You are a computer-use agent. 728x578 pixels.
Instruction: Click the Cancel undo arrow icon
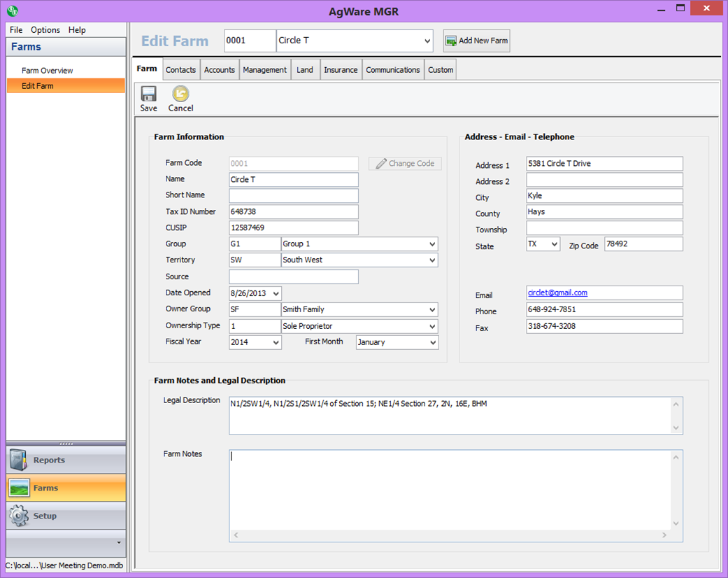pyautogui.click(x=180, y=94)
